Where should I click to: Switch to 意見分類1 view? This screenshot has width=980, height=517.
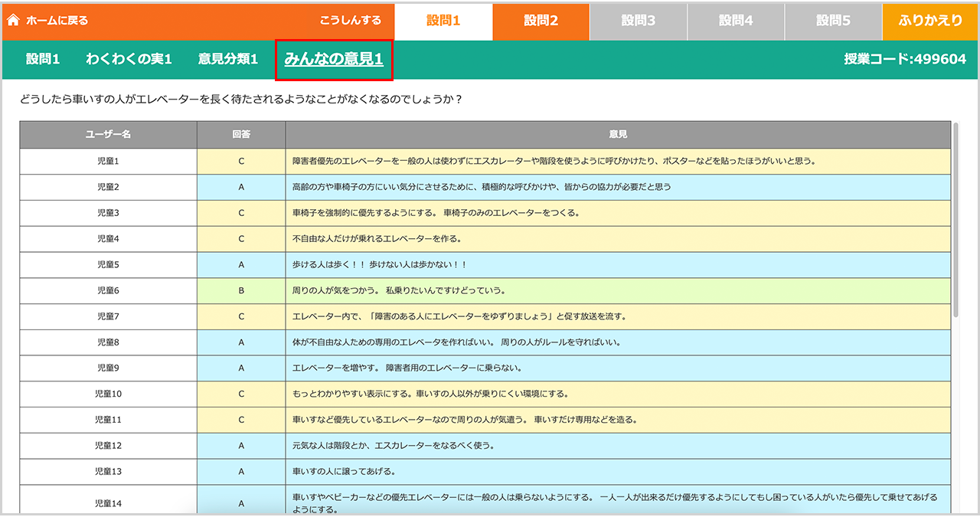[228, 59]
